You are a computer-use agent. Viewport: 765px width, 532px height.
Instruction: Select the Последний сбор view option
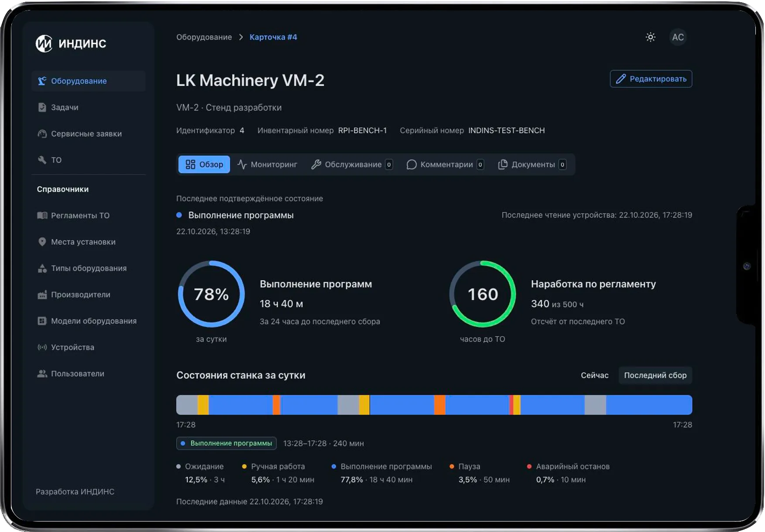coord(655,375)
